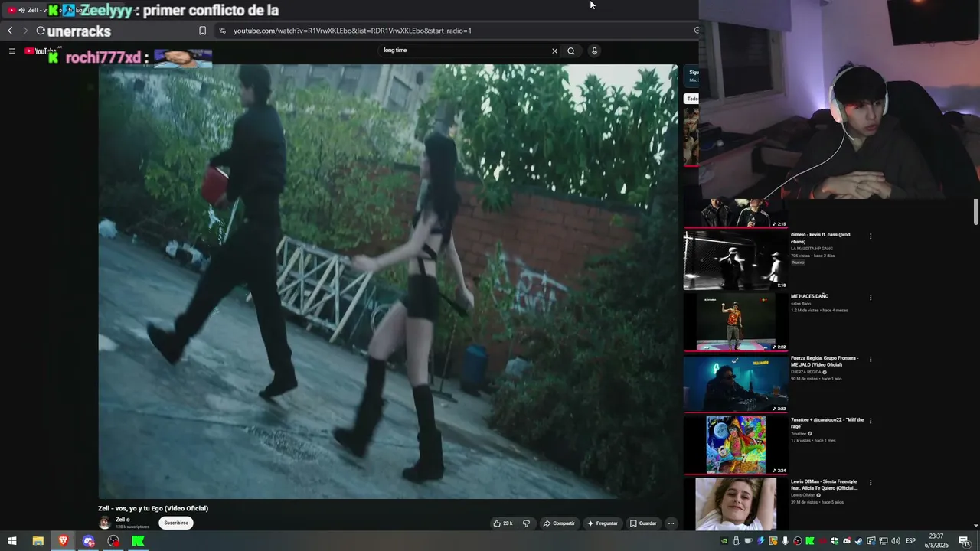Save the video with Guardar
980x551 pixels.
(x=643, y=523)
